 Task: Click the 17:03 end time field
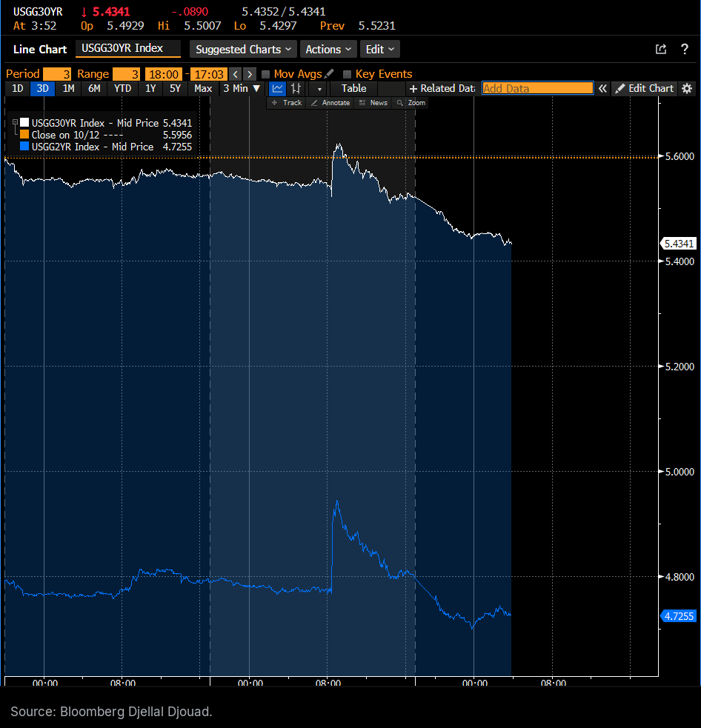[209, 74]
